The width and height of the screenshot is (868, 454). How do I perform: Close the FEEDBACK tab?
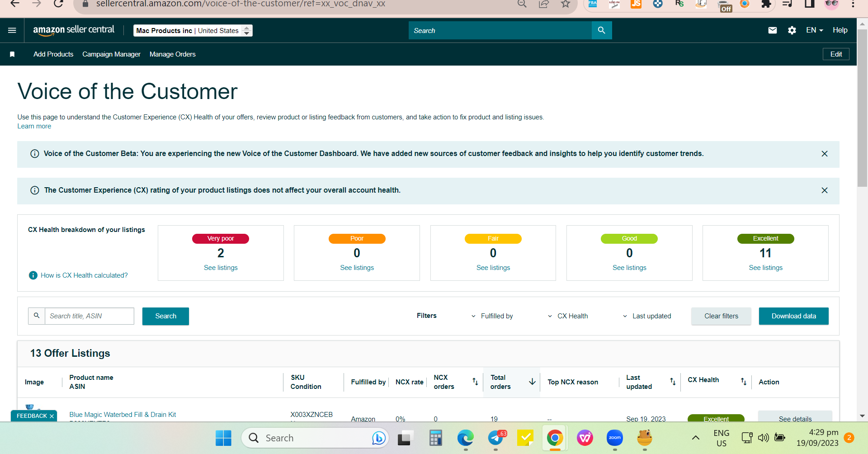[52, 416]
